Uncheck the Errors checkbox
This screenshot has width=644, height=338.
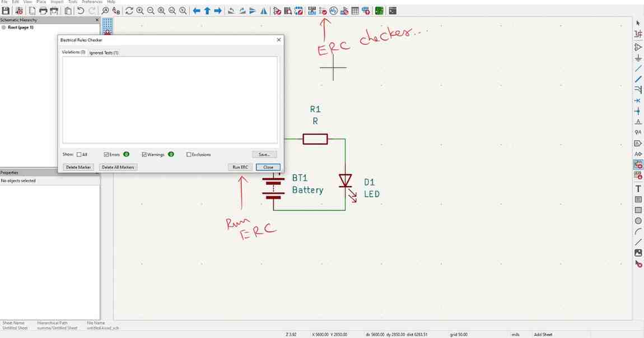(x=106, y=155)
